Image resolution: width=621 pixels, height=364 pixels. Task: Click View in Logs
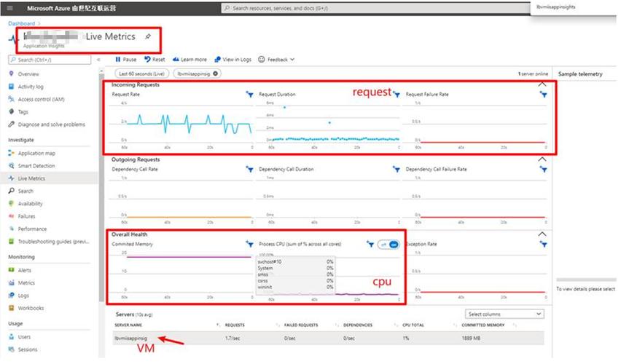[233, 60]
